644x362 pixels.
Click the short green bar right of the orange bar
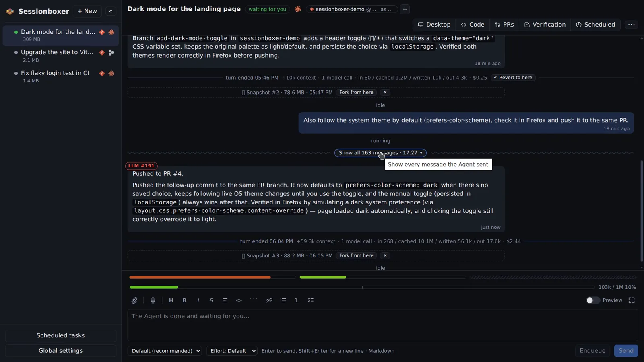[323, 277]
